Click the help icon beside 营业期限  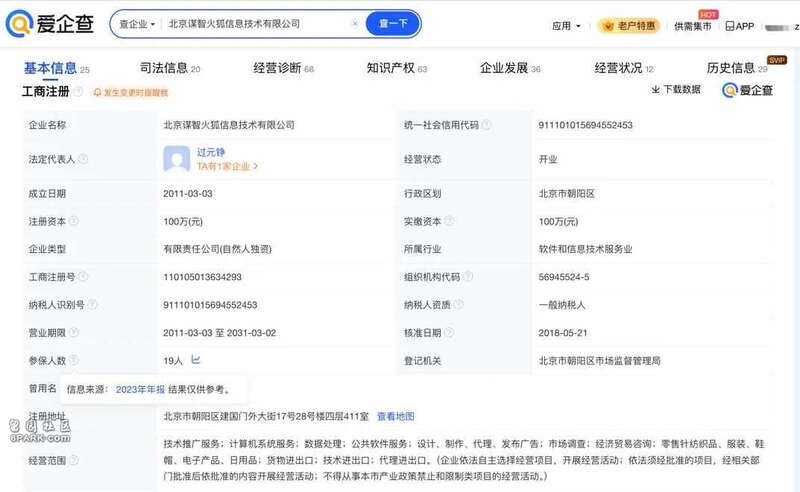pyautogui.click(x=74, y=332)
